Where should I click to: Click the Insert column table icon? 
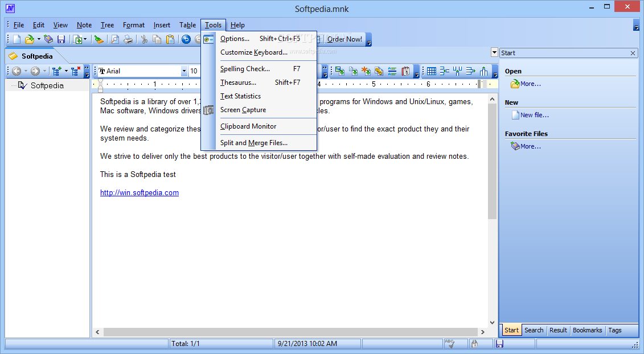pos(458,71)
